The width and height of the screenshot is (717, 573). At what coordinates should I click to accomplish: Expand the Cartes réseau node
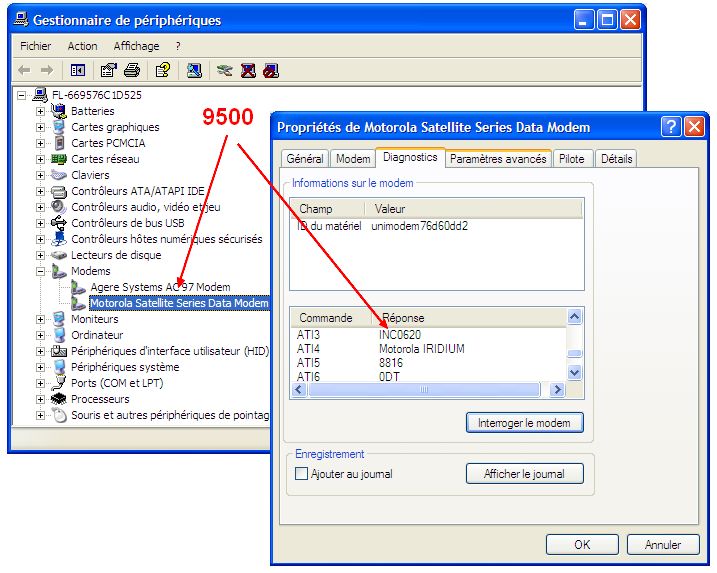[40, 159]
